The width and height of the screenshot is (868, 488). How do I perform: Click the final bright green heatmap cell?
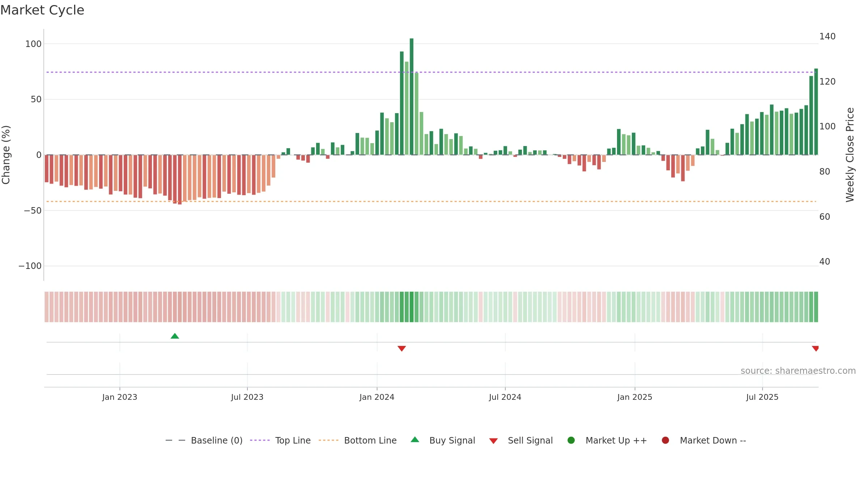pyautogui.click(x=816, y=307)
